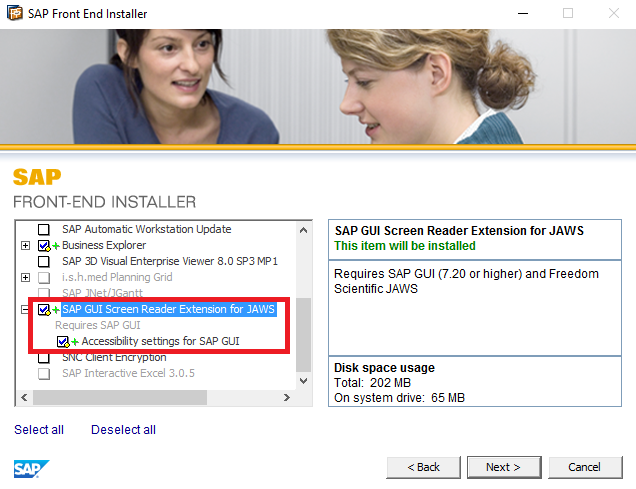This screenshot has height=489, width=636.
Task: Cancel the installation
Action: tap(585, 468)
